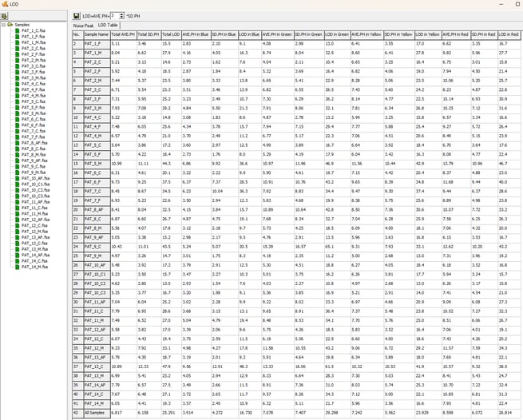Screen dimensions: 523x420
Task: Click the green file icon beside PAT_10_C2.fsa
Action: [x=17, y=190]
